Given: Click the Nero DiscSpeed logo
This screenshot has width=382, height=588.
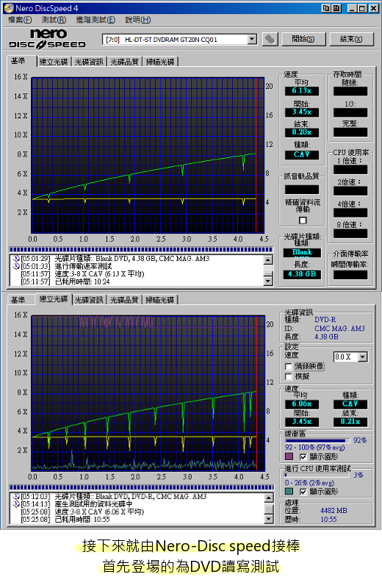Looking at the screenshot, I should tap(48, 39).
